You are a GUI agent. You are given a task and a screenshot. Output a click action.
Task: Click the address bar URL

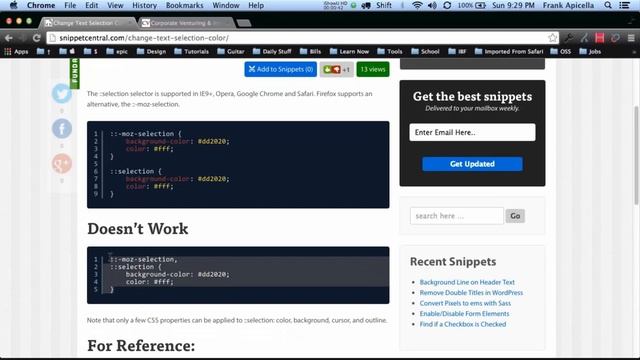click(144, 38)
